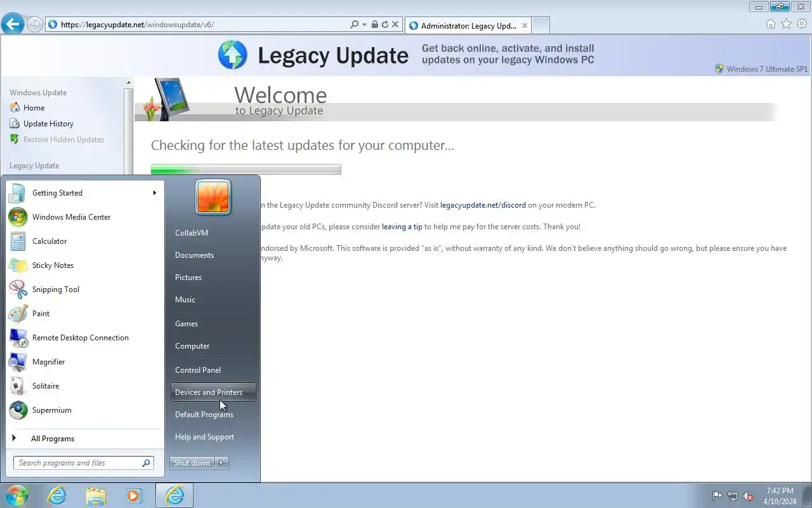Open Help and Support
Viewport: 812px width, 508px height.
click(x=213, y=437)
